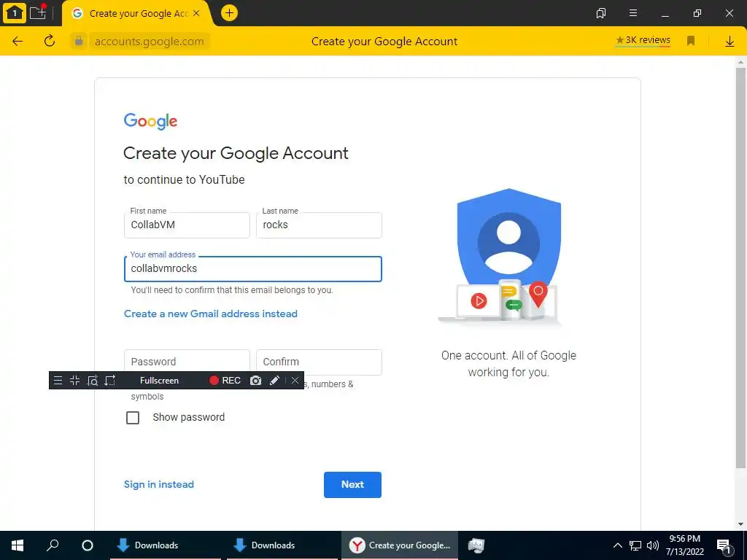Open Cortana circle icon
This screenshot has width=747, height=560.
click(x=88, y=545)
